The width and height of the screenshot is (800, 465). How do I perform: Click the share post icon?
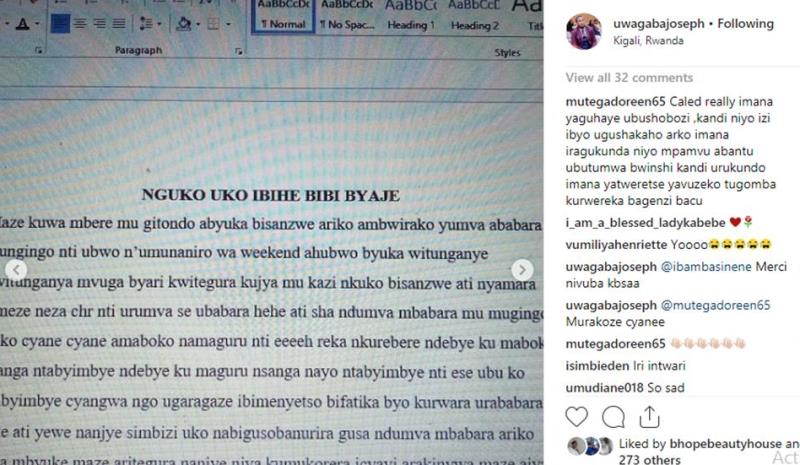tap(650, 415)
